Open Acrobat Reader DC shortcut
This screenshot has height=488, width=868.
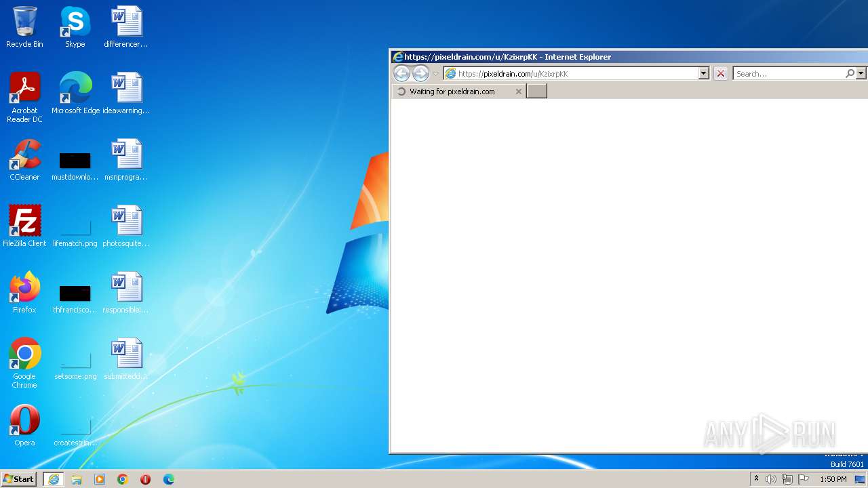(24, 98)
